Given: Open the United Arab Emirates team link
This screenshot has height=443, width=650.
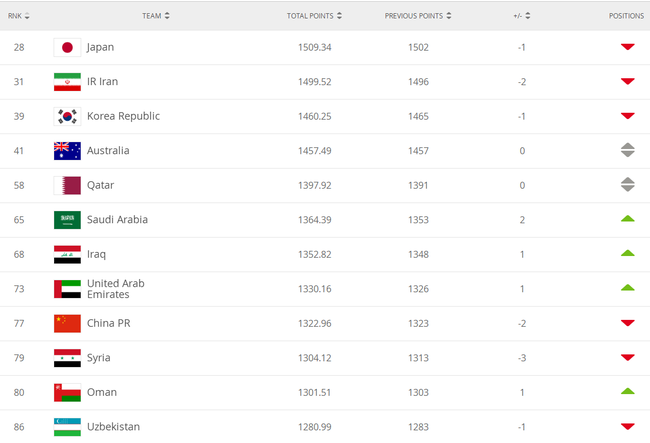Looking at the screenshot, I should 115,289.
